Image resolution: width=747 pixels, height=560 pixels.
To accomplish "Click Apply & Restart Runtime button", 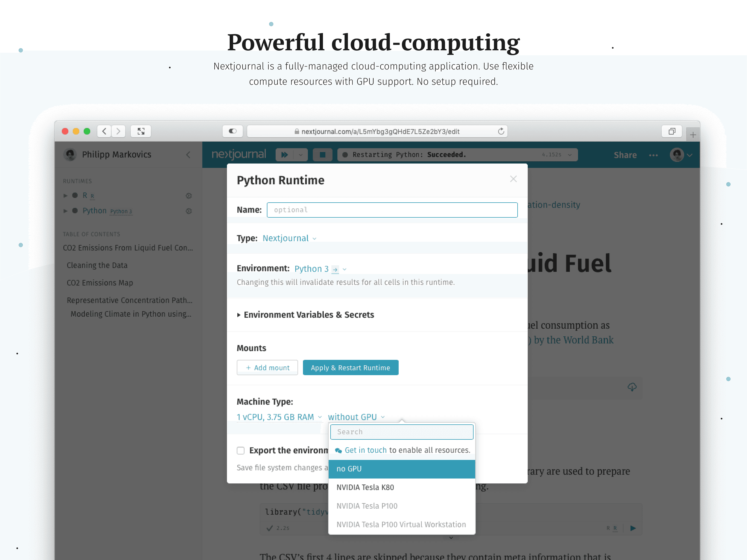I will coord(350,367).
